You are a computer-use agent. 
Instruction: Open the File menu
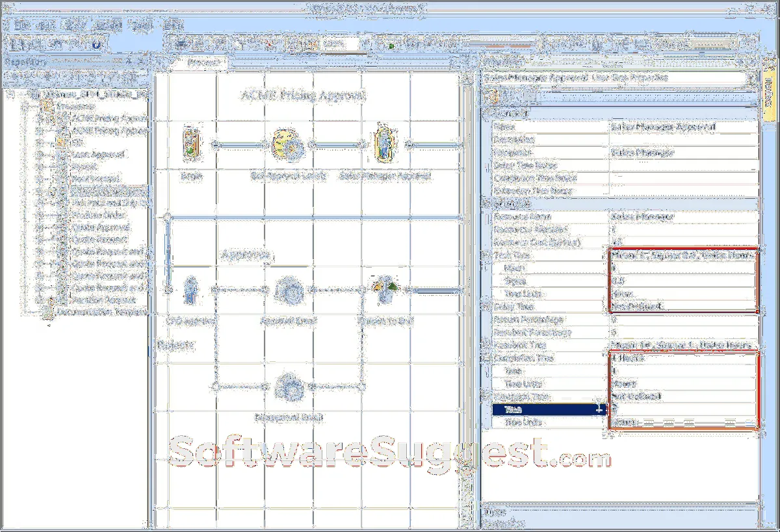coord(22,25)
